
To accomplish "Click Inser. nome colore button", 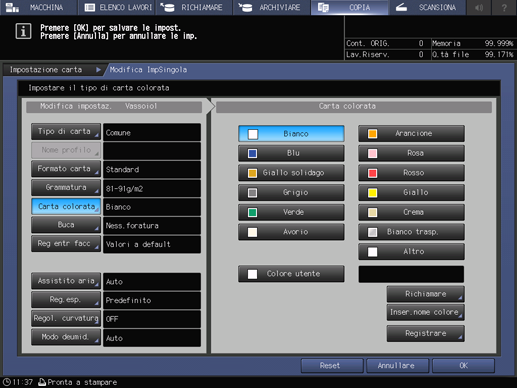I will 426,312.
